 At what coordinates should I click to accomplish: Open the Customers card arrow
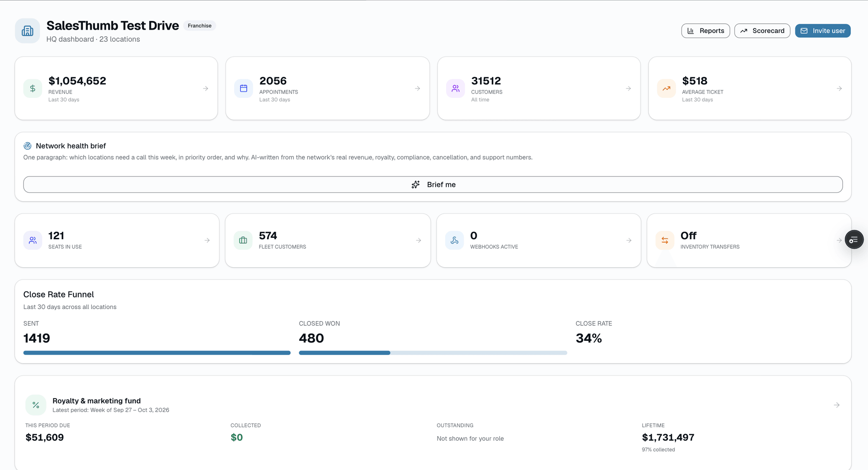click(x=628, y=89)
